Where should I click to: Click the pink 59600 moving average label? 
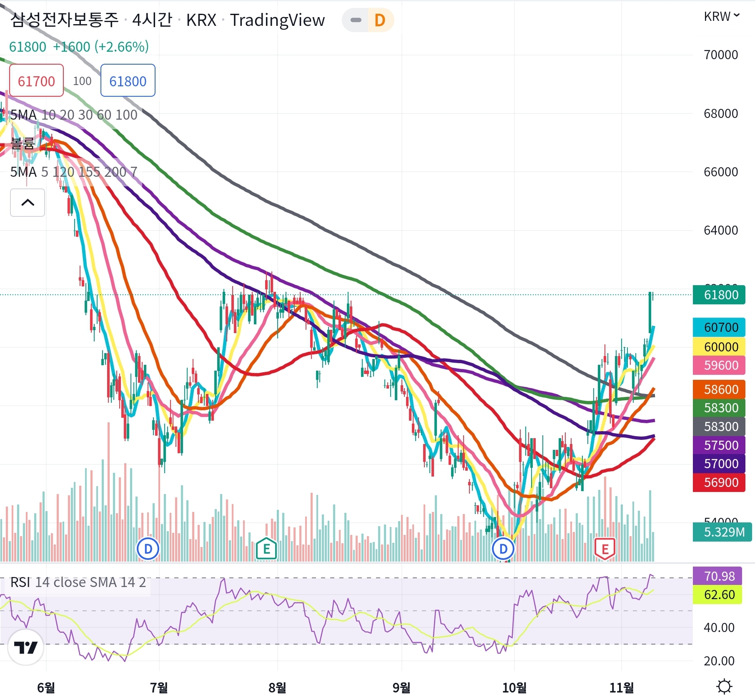click(719, 365)
